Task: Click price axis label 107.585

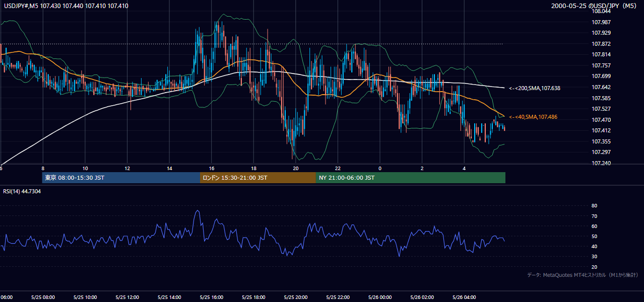Action: pos(601,98)
